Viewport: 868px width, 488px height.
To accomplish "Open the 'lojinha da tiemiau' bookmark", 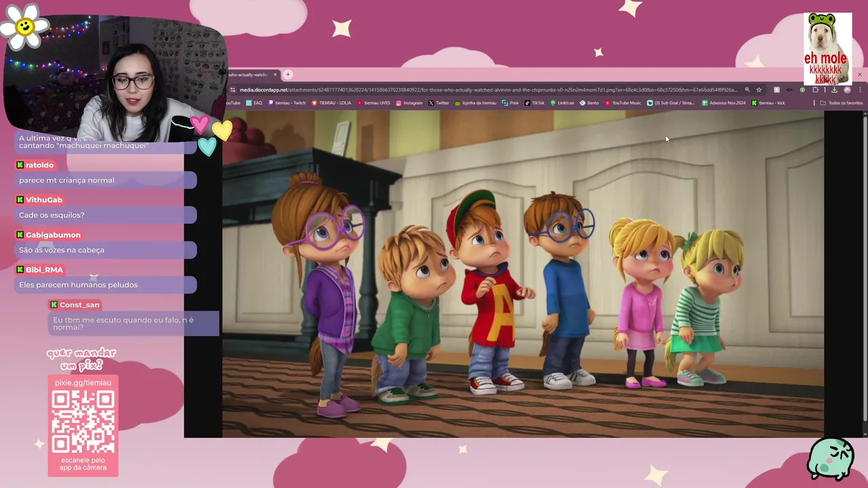I will tap(475, 103).
